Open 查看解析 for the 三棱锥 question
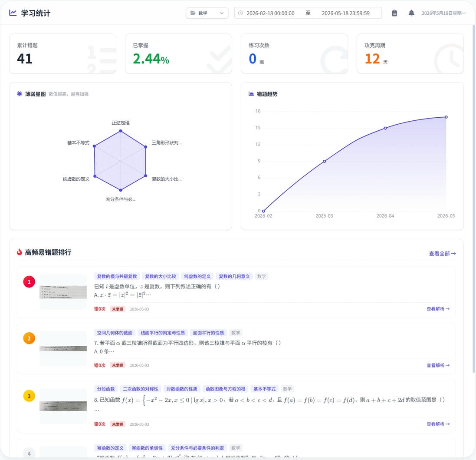 [x=438, y=365]
